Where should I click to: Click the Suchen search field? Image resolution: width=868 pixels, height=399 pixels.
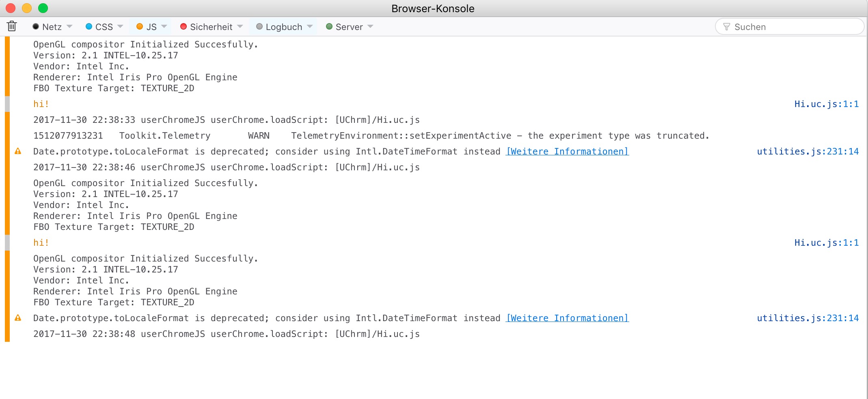[792, 27]
